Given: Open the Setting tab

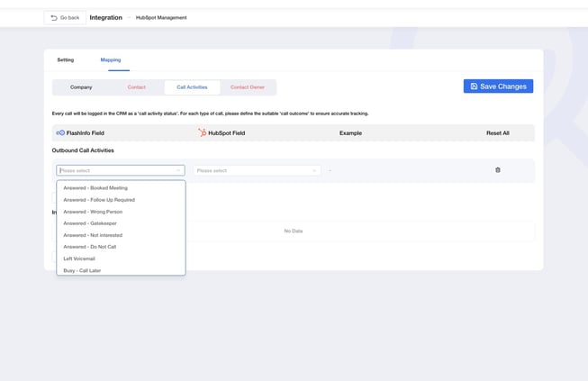Looking at the screenshot, I should point(65,60).
